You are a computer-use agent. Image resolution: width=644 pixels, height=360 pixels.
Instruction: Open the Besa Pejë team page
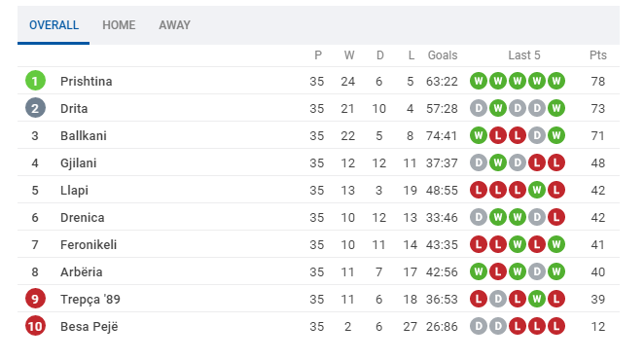[89, 326]
